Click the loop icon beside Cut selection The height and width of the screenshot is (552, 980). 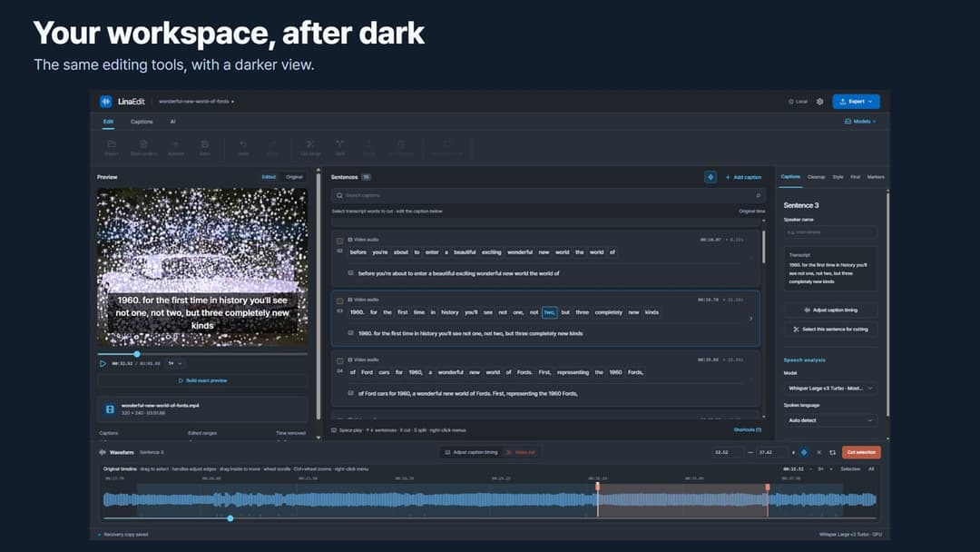832,452
